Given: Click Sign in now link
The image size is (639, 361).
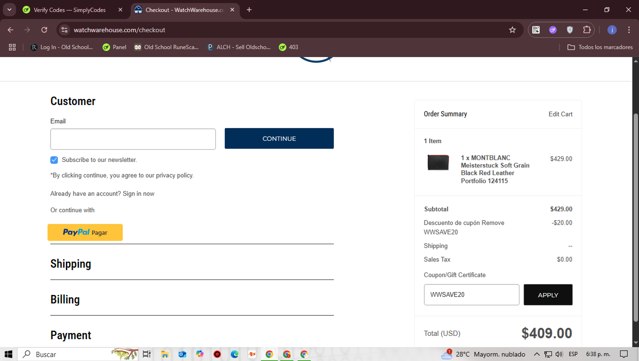Looking at the screenshot, I should pyautogui.click(x=139, y=194).
